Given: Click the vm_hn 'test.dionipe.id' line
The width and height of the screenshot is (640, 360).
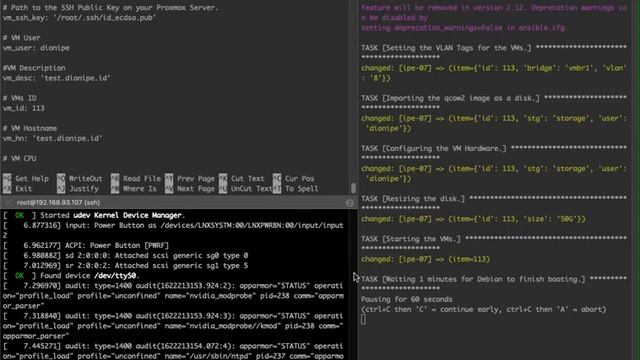Looking at the screenshot, I should 52,138.
